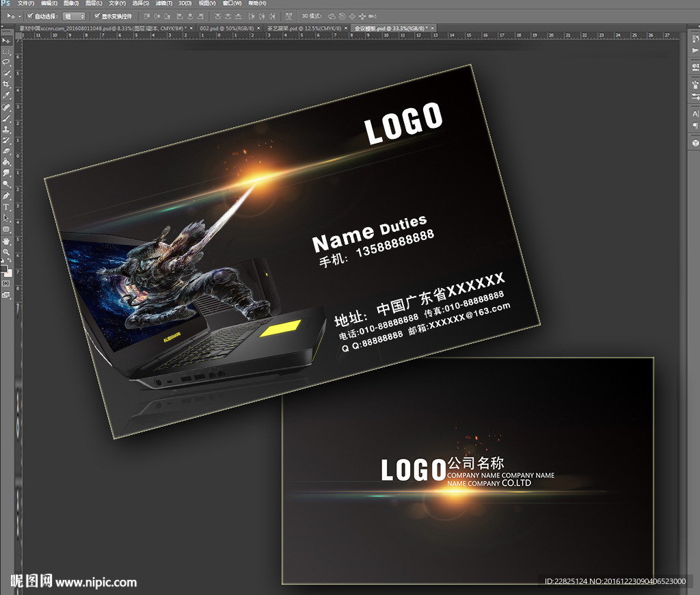This screenshot has height=595, width=700.
Task: Open the 3D panel cube icon
Action: [x=695, y=143]
